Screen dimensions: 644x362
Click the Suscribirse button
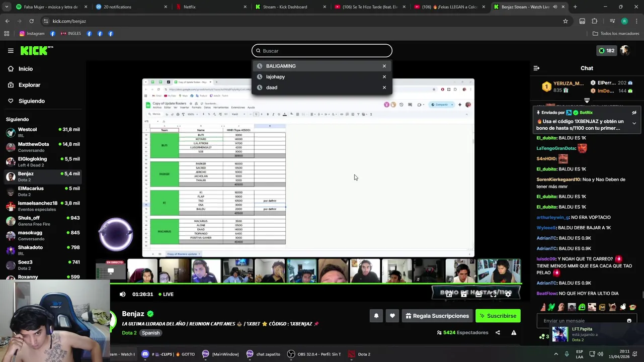[x=498, y=316]
